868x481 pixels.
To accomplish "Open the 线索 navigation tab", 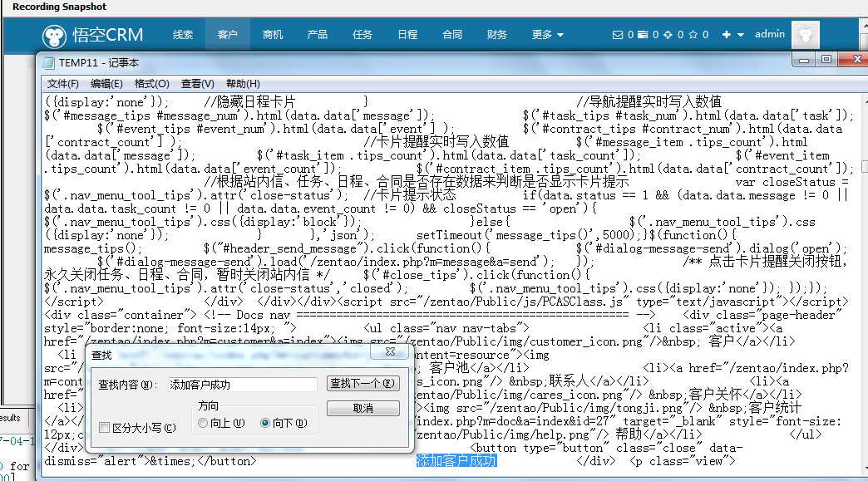I will [x=183, y=35].
